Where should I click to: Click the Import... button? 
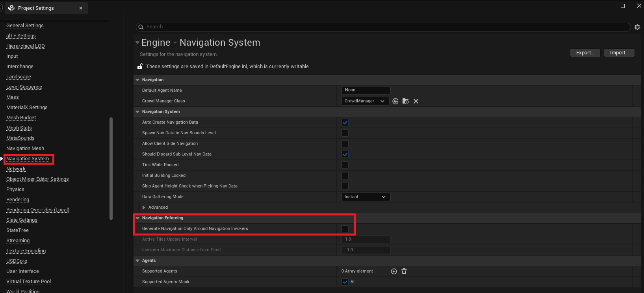click(619, 53)
